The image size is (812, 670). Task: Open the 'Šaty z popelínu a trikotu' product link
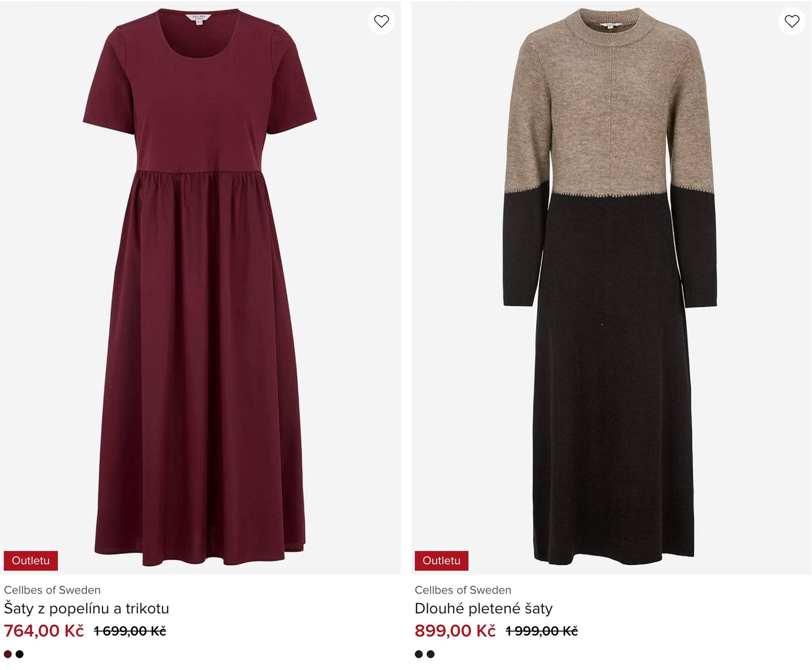pyautogui.click(x=86, y=609)
